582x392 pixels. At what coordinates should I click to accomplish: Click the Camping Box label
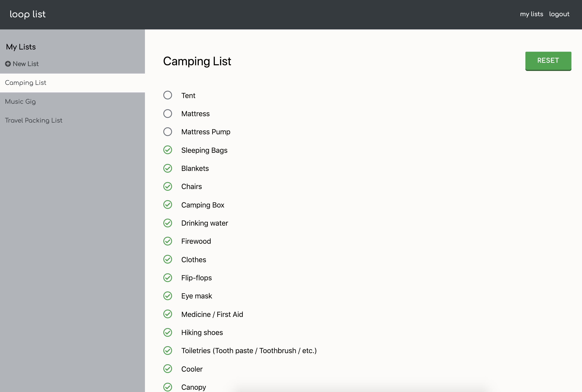click(203, 205)
